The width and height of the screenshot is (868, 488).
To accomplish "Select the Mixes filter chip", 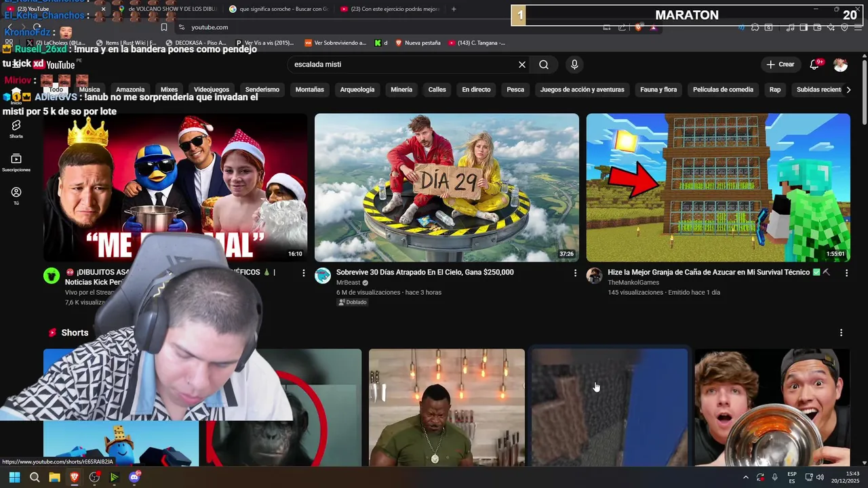I will 169,89.
